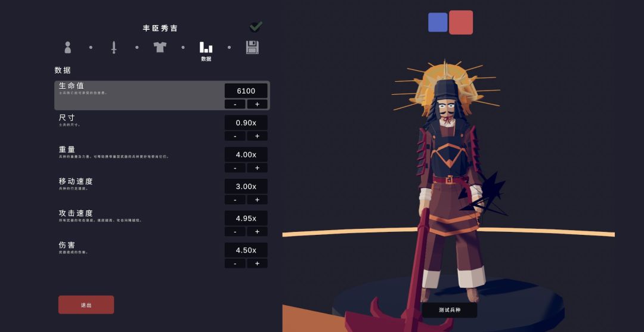This screenshot has width=644, height=332.
Task: Select the 数据 stats tab icon
Action: (206, 47)
